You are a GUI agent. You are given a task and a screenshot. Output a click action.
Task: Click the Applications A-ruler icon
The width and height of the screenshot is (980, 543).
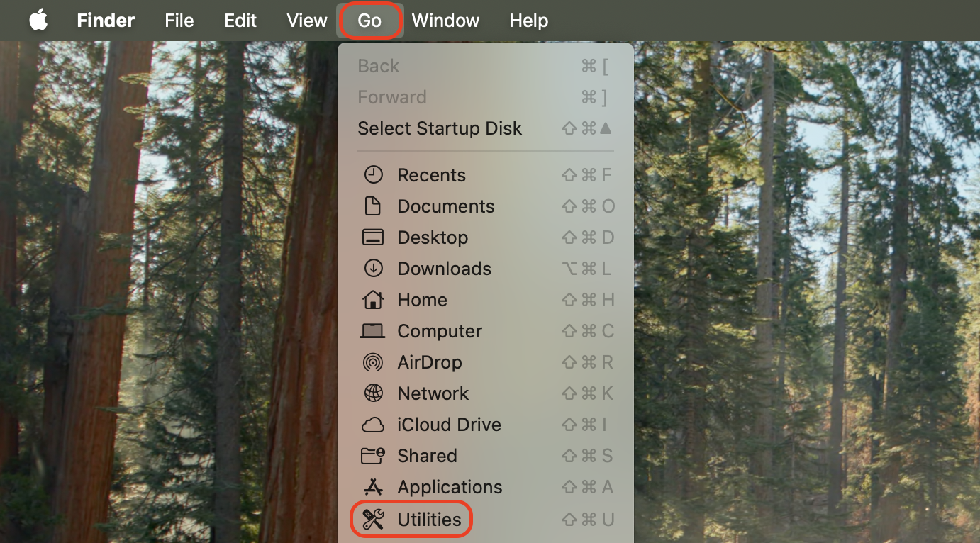click(372, 487)
